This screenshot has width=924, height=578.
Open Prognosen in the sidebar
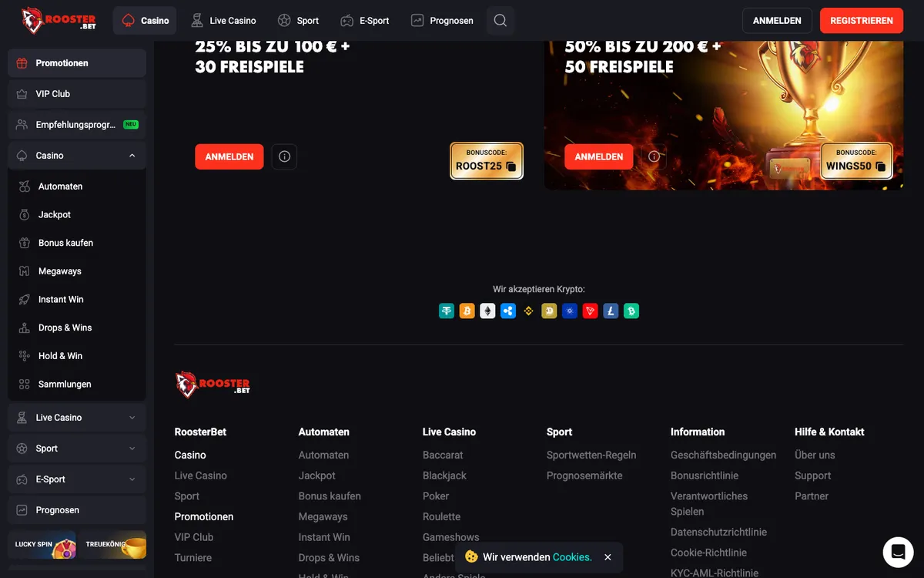click(x=77, y=510)
